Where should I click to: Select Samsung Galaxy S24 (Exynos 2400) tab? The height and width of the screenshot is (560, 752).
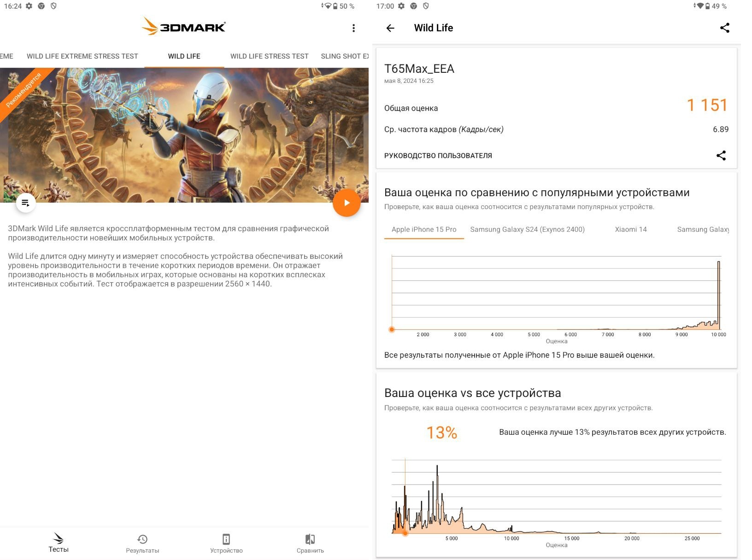(527, 229)
